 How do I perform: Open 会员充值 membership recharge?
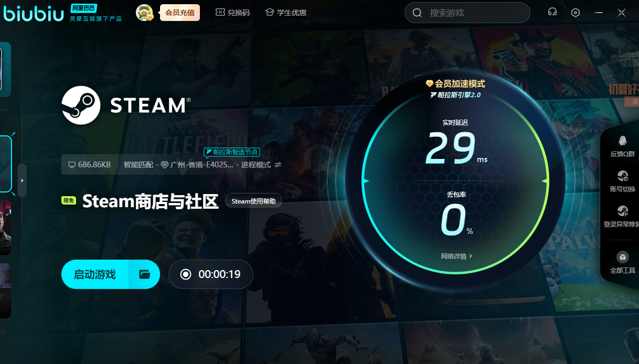point(180,13)
